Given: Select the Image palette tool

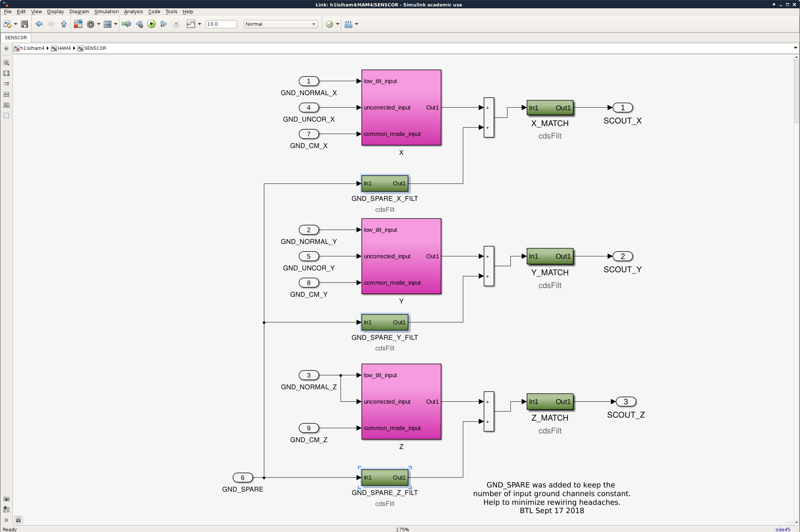Looking at the screenshot, I should (x=6, y=105).
